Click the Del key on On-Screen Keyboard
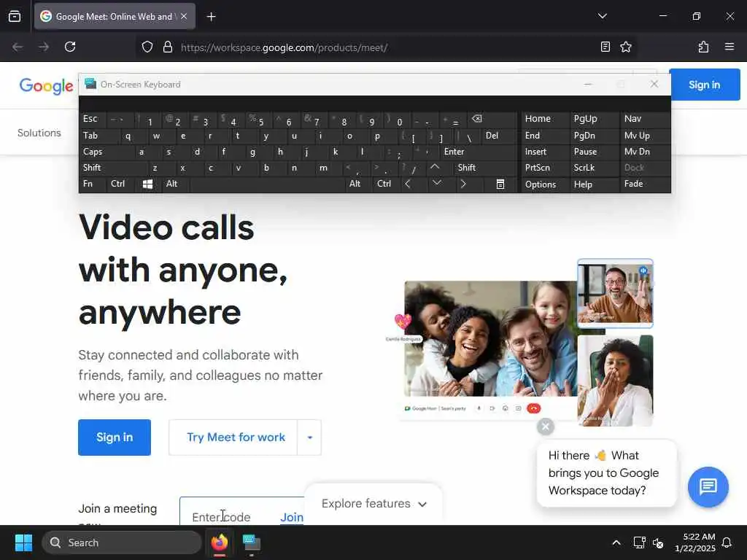The image size is (747, 560). (498, 136)
